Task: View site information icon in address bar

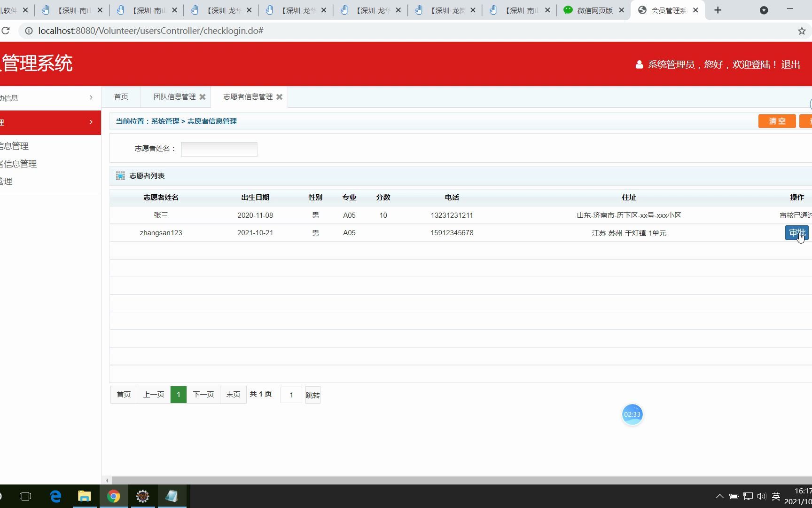Action: (29, 31)
